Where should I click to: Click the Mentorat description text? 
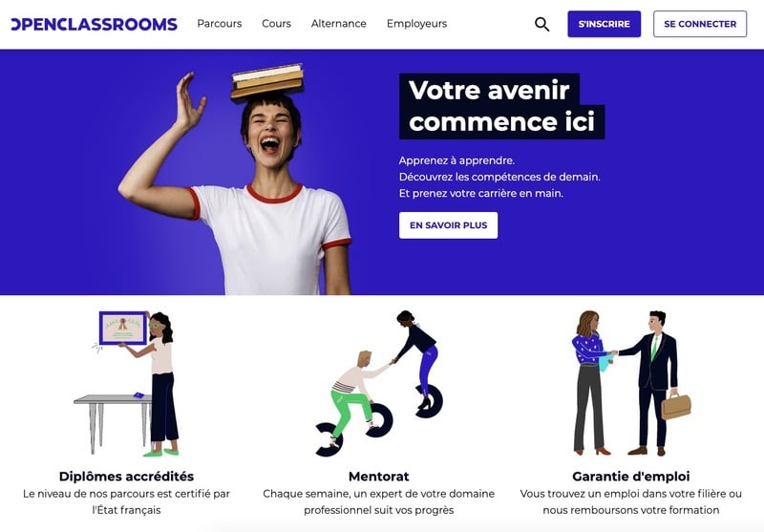point(378,501)
